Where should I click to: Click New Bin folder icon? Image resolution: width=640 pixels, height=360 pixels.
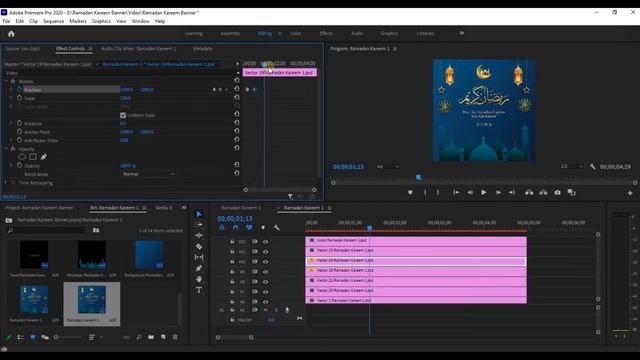[x=151, y=337]
